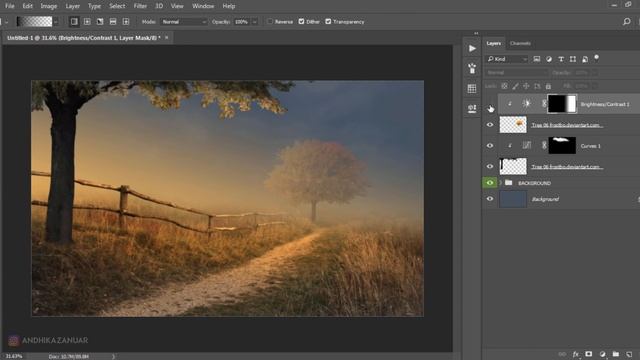Open the layer Kind filter dropdown
The image size is (640, 360).
tap(507, 59)
